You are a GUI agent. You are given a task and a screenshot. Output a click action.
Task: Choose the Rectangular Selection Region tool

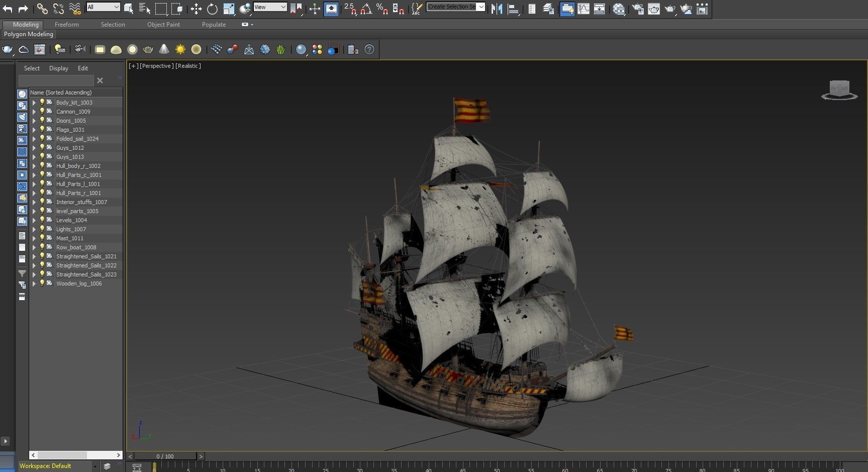(x=161, y=9)
